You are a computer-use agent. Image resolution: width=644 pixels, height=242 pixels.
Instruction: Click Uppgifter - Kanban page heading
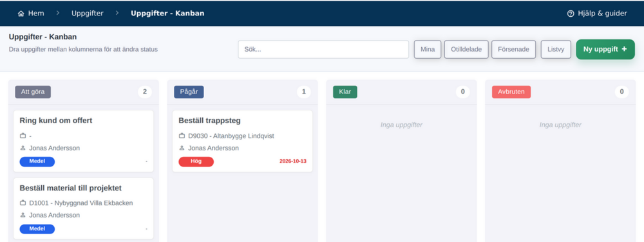(43, 37)
